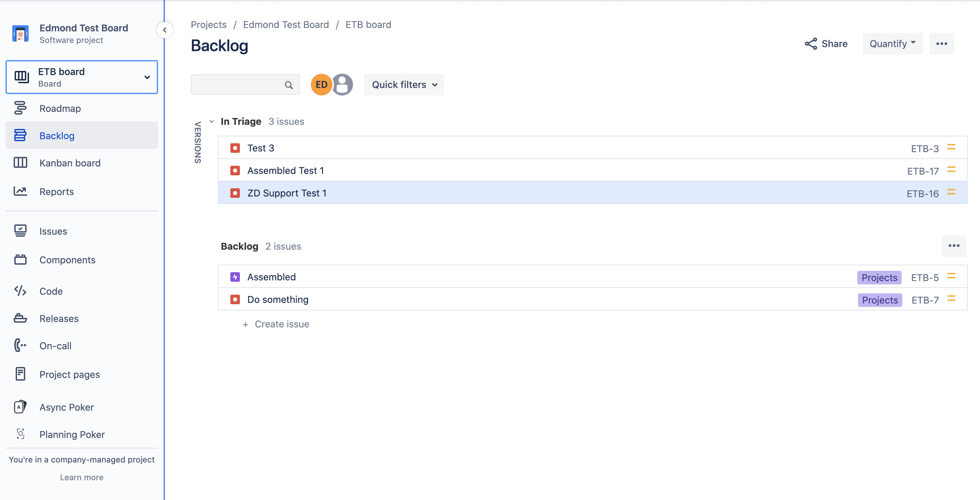This screenshot has height=500, width=980.
Task: Click the Projects epic label on ETB-7
Action: point(879,300)
